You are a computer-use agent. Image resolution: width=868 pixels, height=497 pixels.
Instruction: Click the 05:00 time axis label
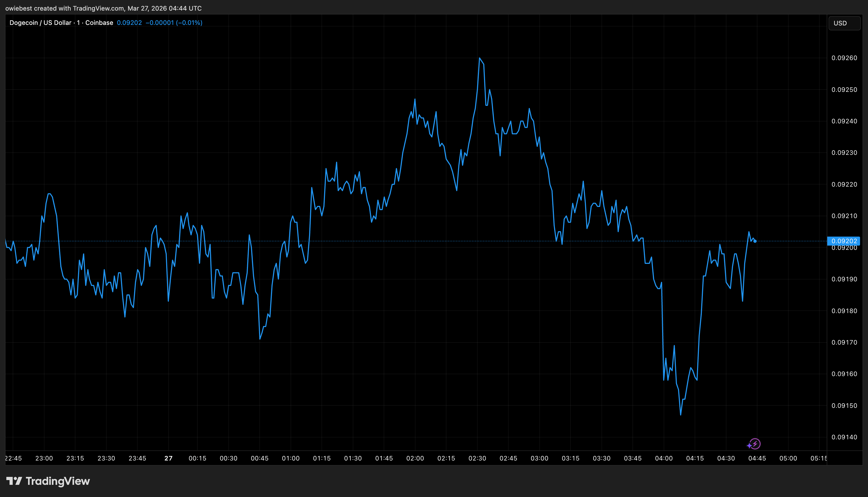788,458
